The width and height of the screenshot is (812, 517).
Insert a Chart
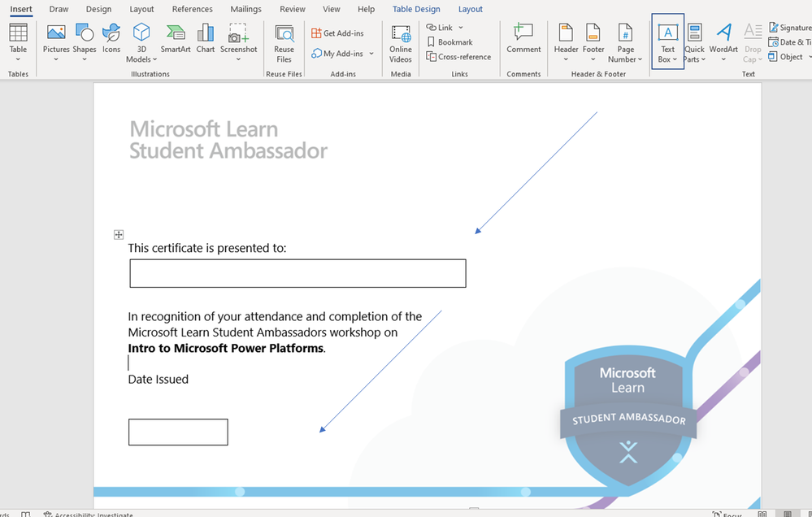tap(205, 39)
